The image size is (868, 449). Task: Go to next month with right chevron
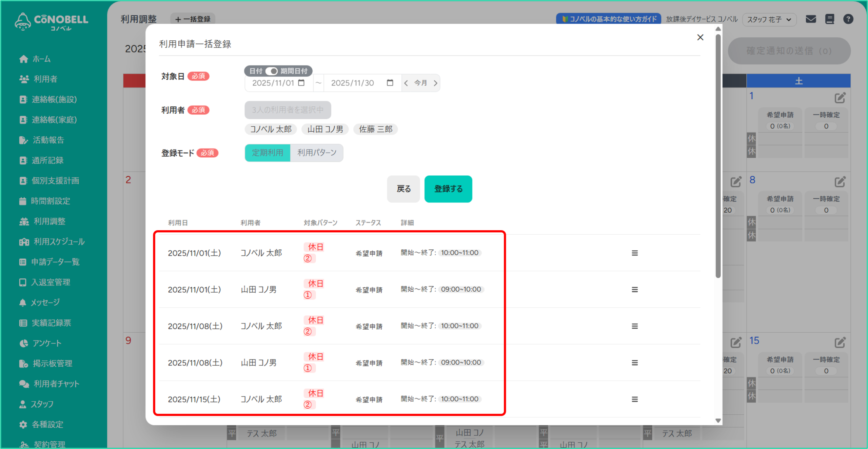click(436, 83)
